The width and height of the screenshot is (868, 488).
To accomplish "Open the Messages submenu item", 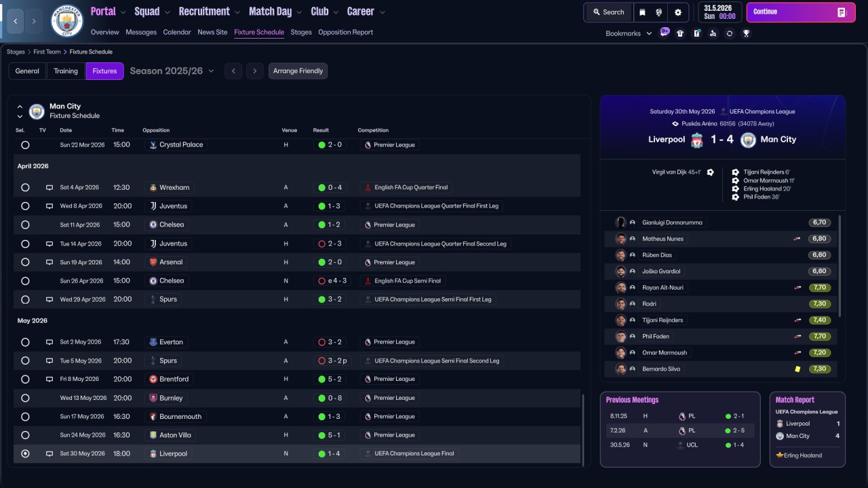I will pos(141,32).
